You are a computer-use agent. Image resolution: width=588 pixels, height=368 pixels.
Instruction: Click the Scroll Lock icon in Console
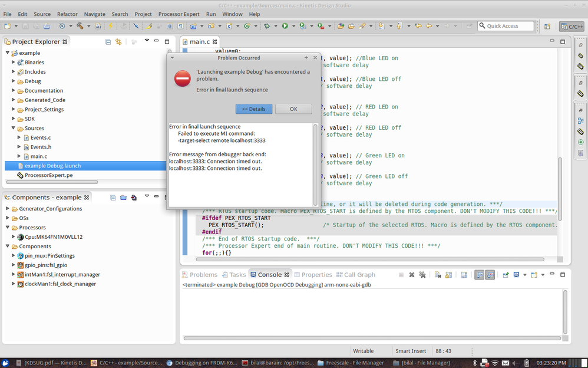click(448, 275)
